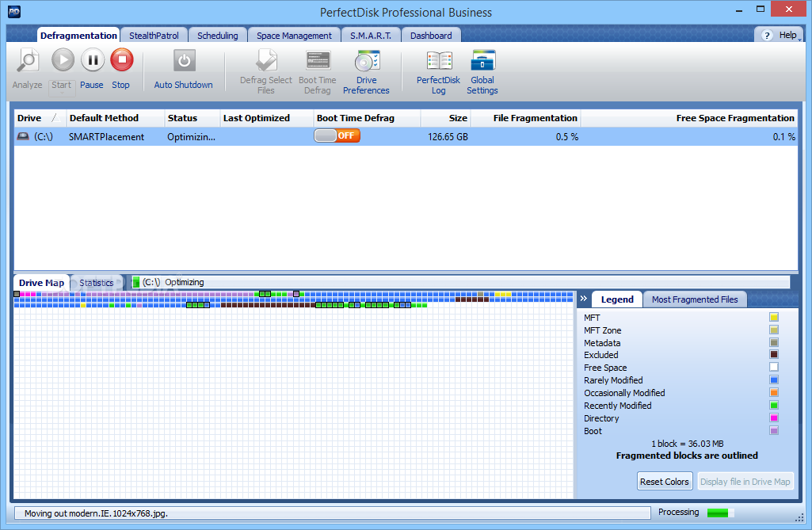Toggle Boot Time Defrag OFF switch
The height and width of the screenshot is (530, 812).
click(337, 135)
